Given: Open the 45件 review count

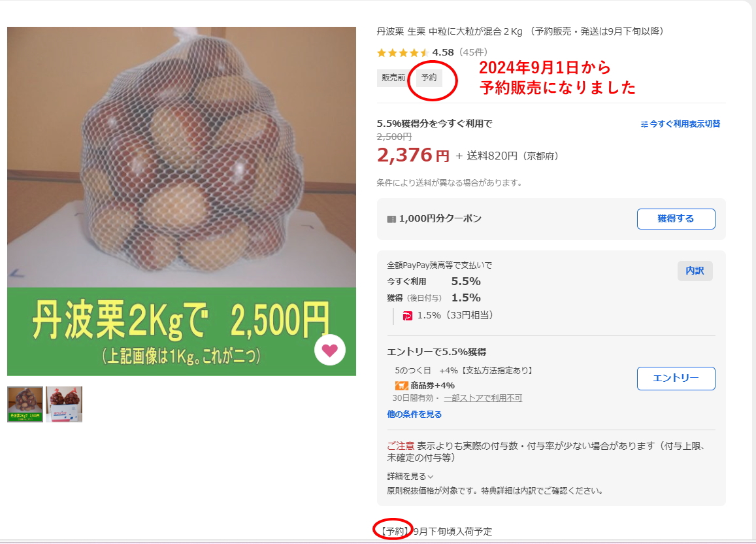Looking at the screenshot, I should coord(473,52).
